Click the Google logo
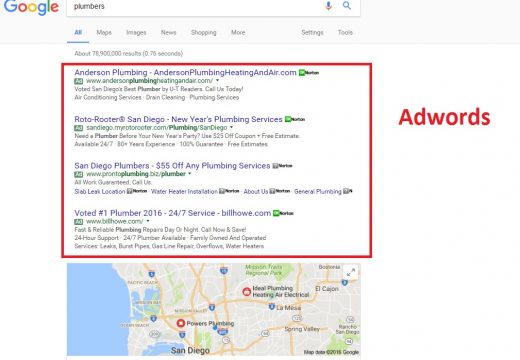Screen dimensions: 520x360 (x=31, y=7)
